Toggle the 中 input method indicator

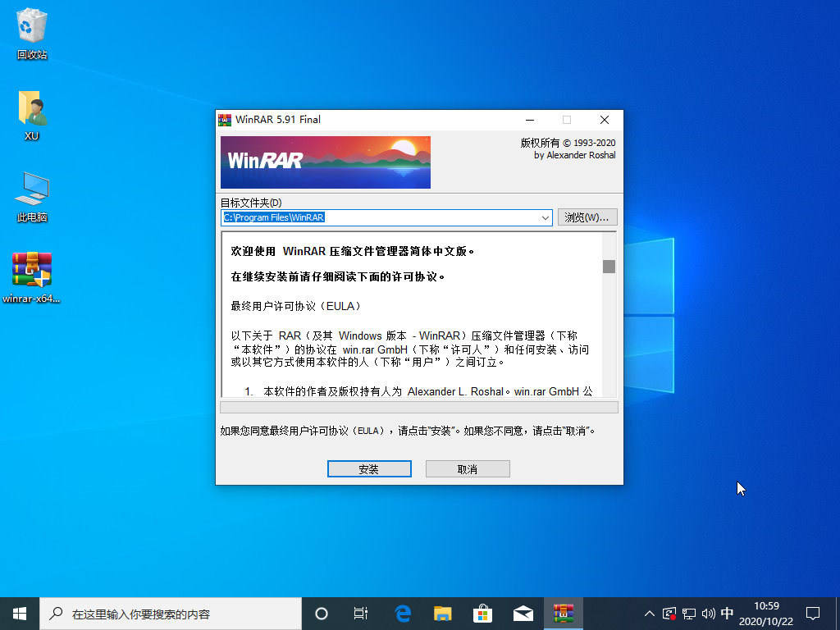727,613
